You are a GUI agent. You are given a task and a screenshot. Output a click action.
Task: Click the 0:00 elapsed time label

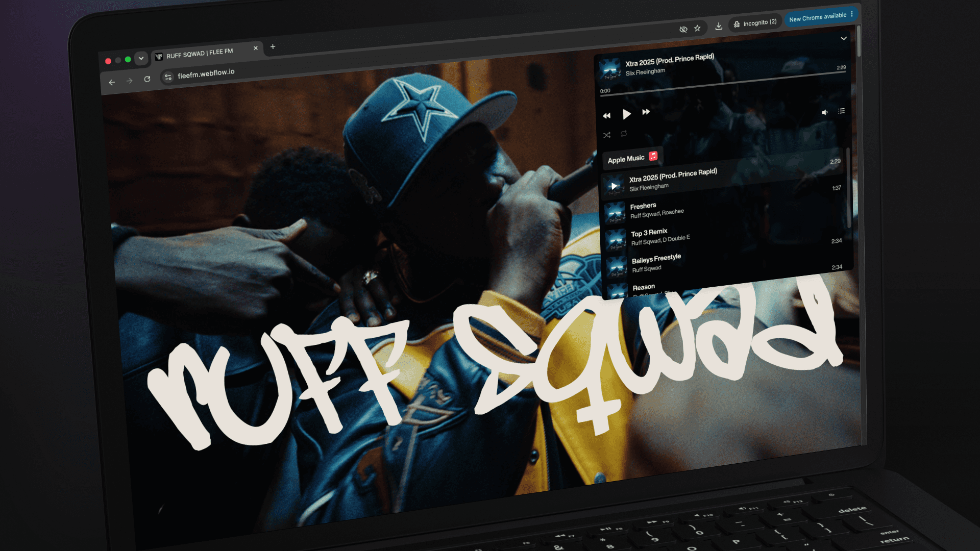(605, 91)
